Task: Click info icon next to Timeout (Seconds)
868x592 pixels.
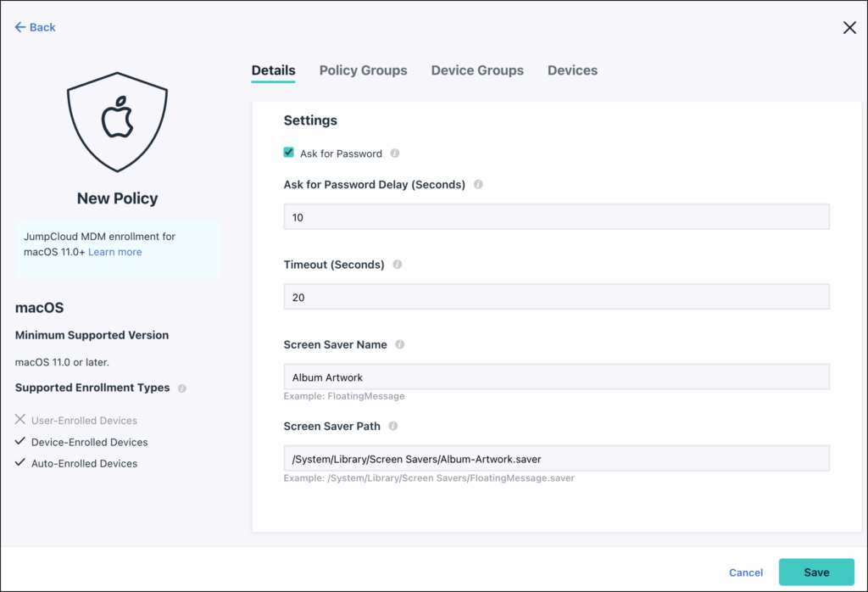Action: 398,265
